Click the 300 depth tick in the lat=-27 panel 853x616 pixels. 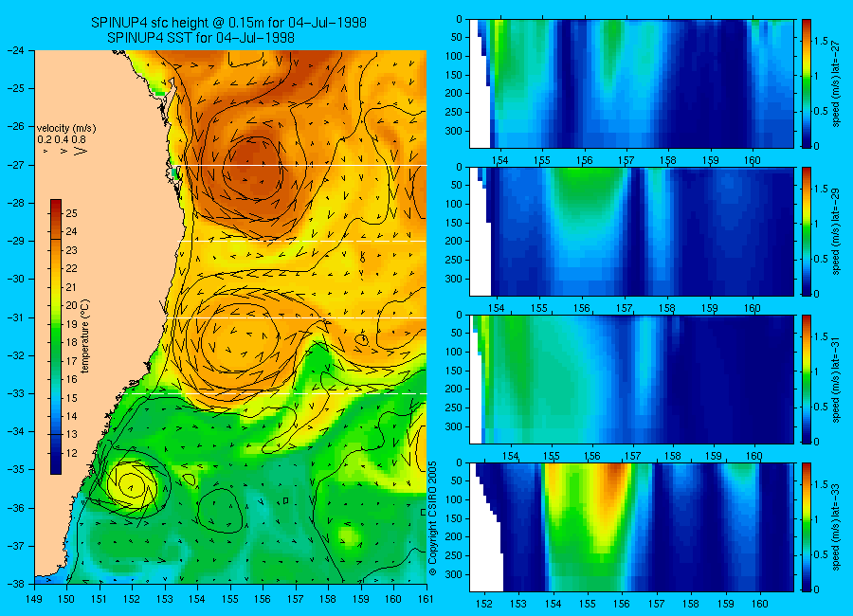point(454,131)
